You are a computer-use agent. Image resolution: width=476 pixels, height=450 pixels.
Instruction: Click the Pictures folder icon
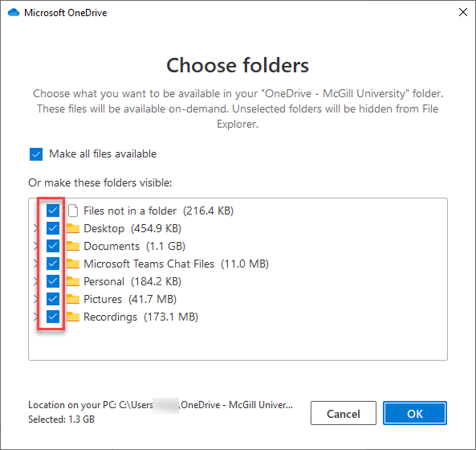[x=72, y=299]
